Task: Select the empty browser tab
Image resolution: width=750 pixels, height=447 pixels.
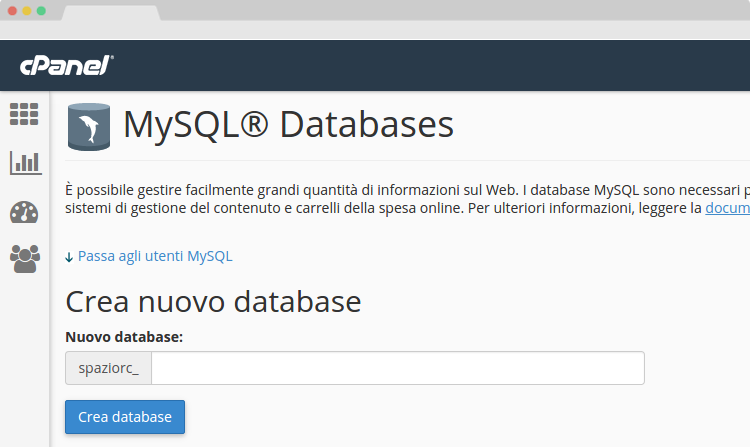Action: (111, 12)
